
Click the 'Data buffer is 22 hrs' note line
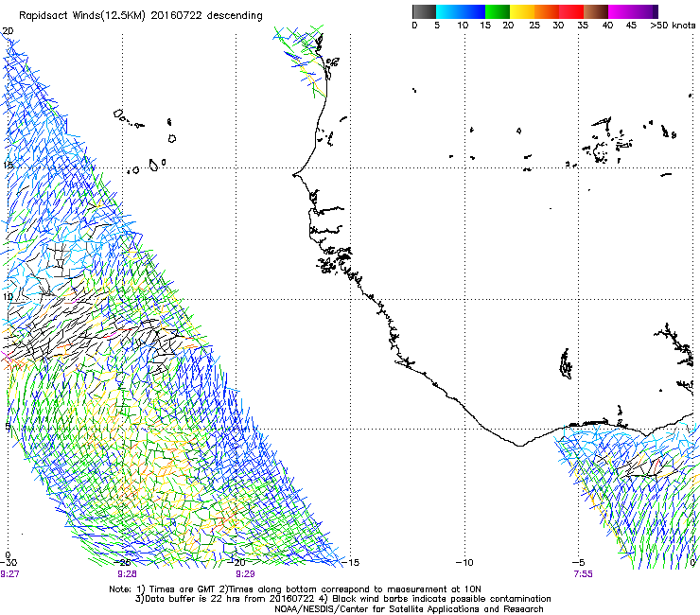pyautogui.click(x=342, y=599)
